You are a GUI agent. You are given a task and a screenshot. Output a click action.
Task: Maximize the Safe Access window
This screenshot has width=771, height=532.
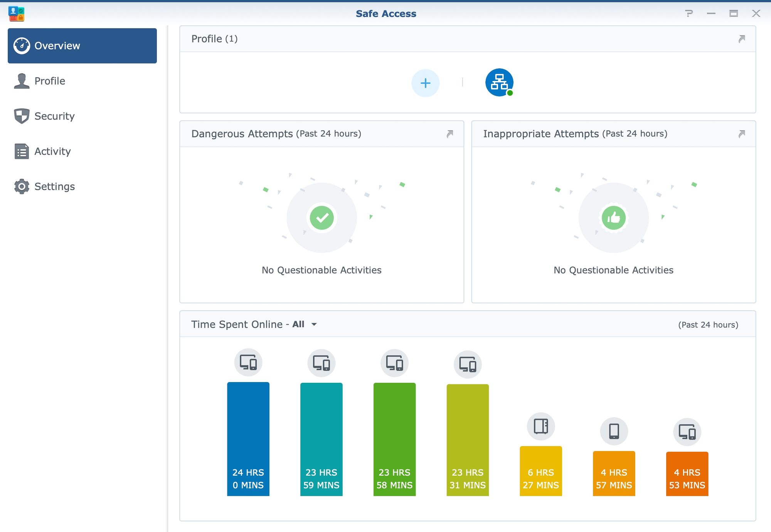tap(734, 13)
